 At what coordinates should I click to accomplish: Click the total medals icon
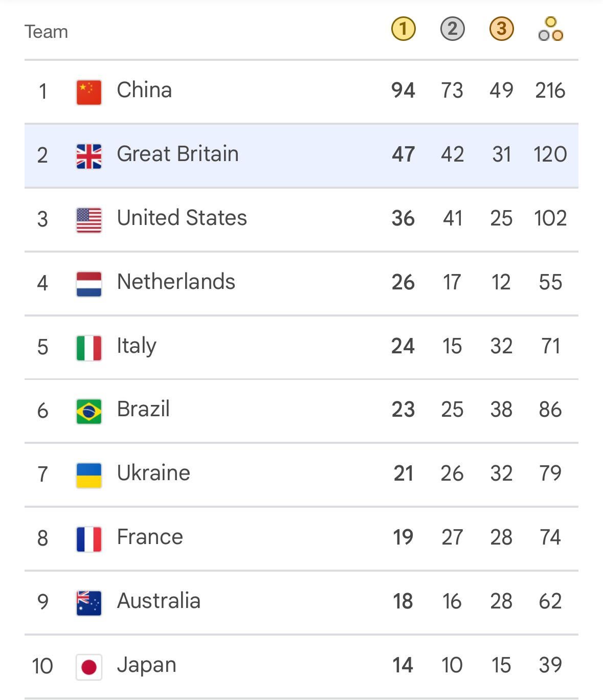[x=550, y=29]
